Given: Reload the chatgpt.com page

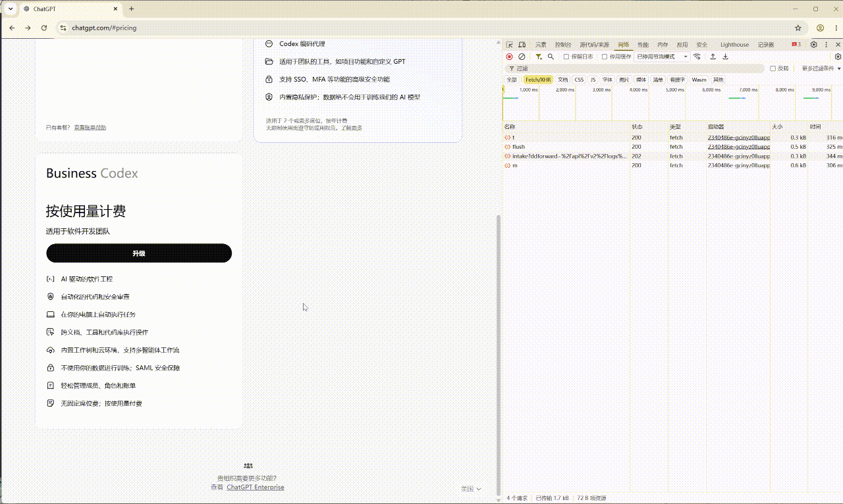Looking at the screenshot, I should click(x=44, y=28).
